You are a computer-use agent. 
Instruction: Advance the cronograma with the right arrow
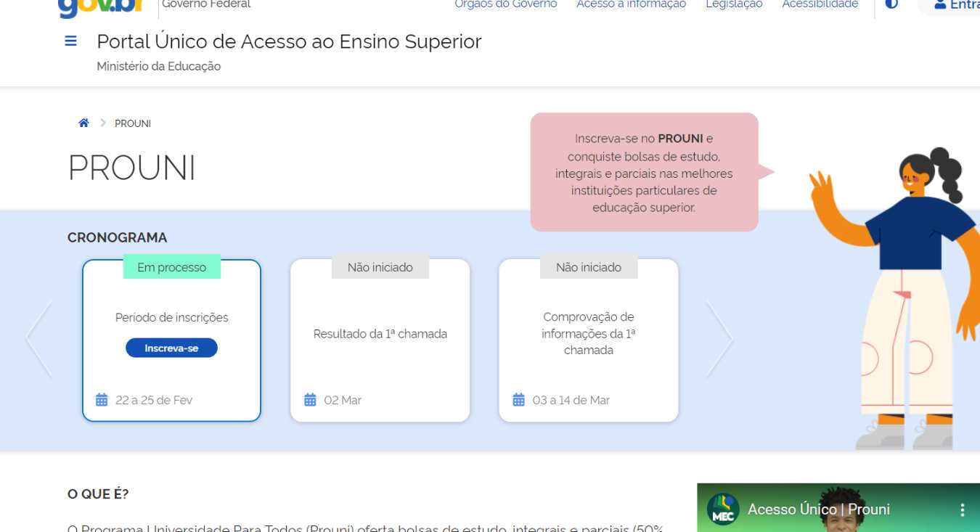click(x=719, y=339)
